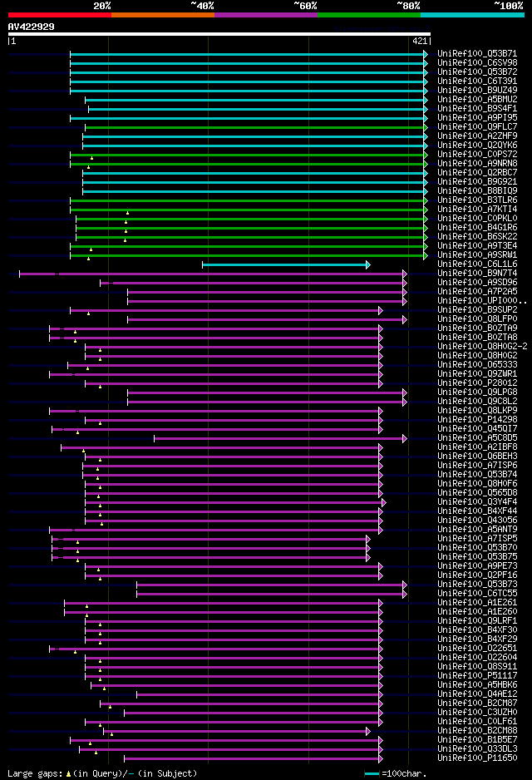The width and height of the screenshot is (532, 780).
Task: Select the UniRef100_Q43056 label
Action: (477, 520)
